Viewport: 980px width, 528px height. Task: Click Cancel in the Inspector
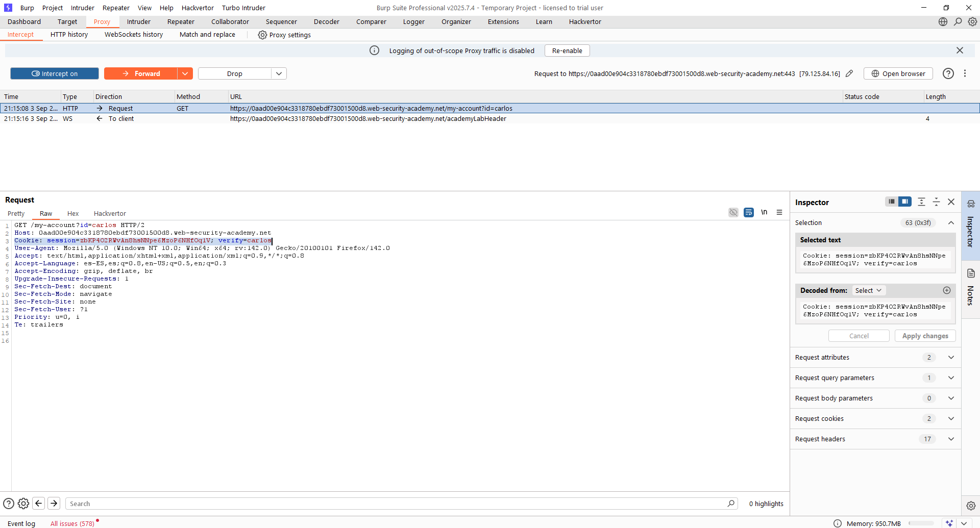(x=859, y=336)
